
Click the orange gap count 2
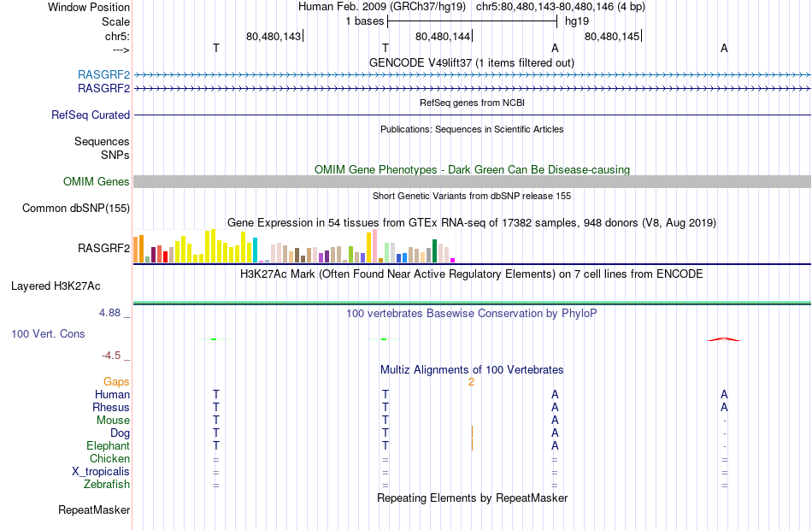[x=471, y=382]
